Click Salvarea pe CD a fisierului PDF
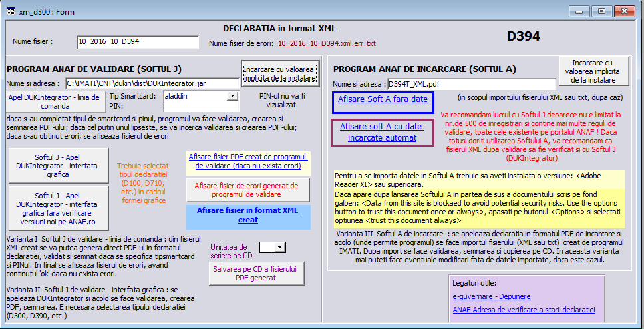This screenshot has width=644, height=329. pos(257,274)
